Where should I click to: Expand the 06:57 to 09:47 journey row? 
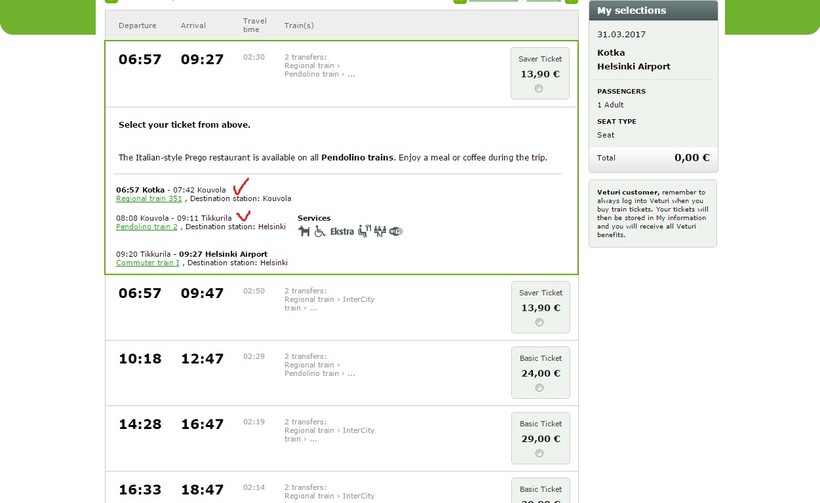(300, 307)
